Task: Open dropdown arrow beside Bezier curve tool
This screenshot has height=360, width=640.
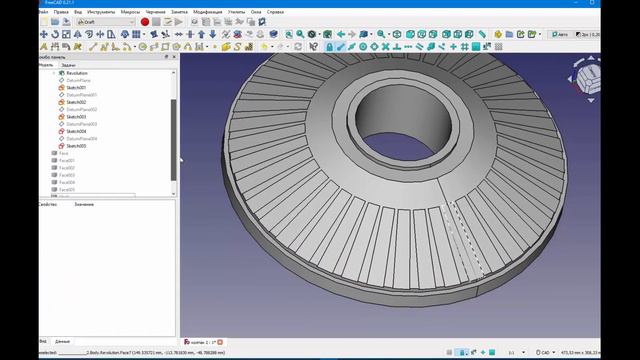Action: point(207,47)
